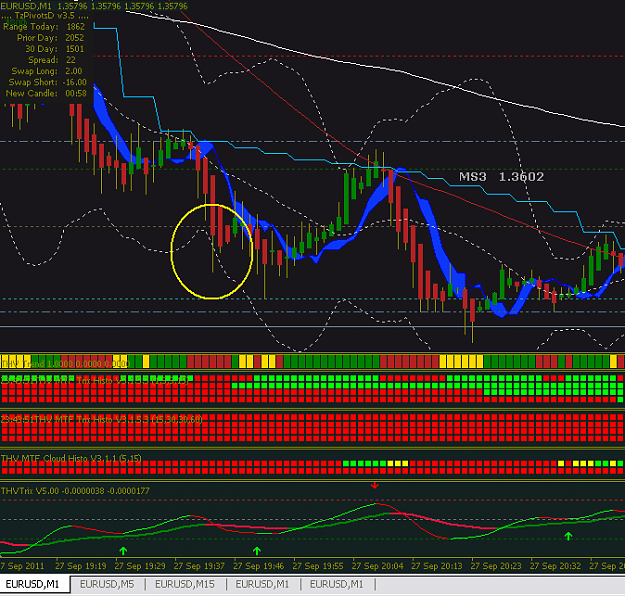Select the THV MTF Trix Histo (15,30,30,60) label
Image resolution: width=625 pixels, height=596 pixels.
pos(102,419)
